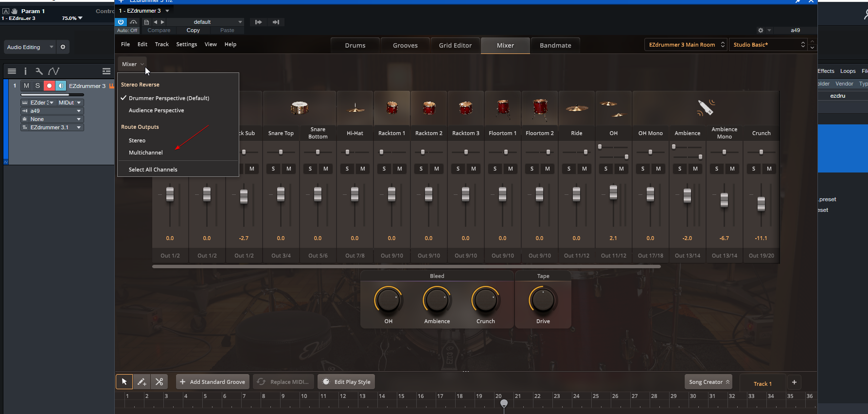This screenshot has height=414, width=868.
Task: Open Studio Basic* preset dropdown
Action: [768, 45]
